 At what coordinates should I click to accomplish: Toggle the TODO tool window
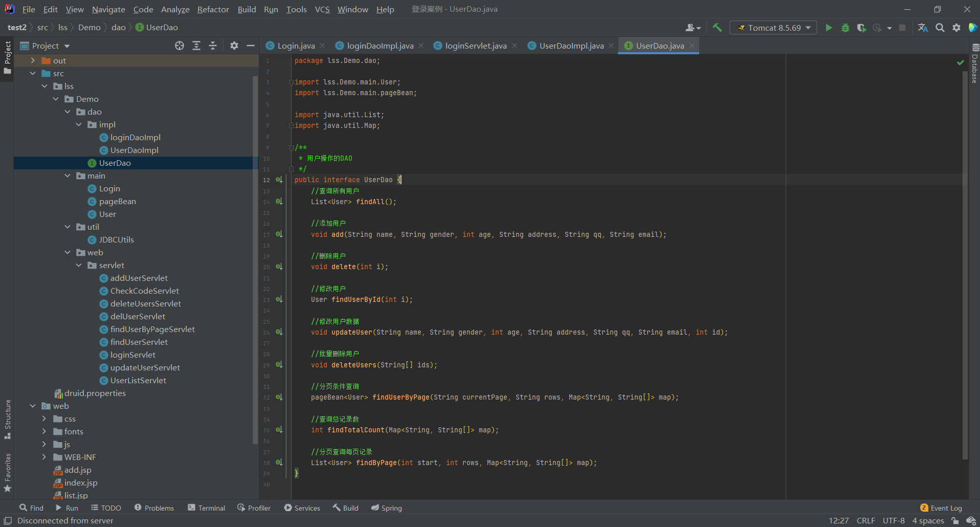point(106,508)
